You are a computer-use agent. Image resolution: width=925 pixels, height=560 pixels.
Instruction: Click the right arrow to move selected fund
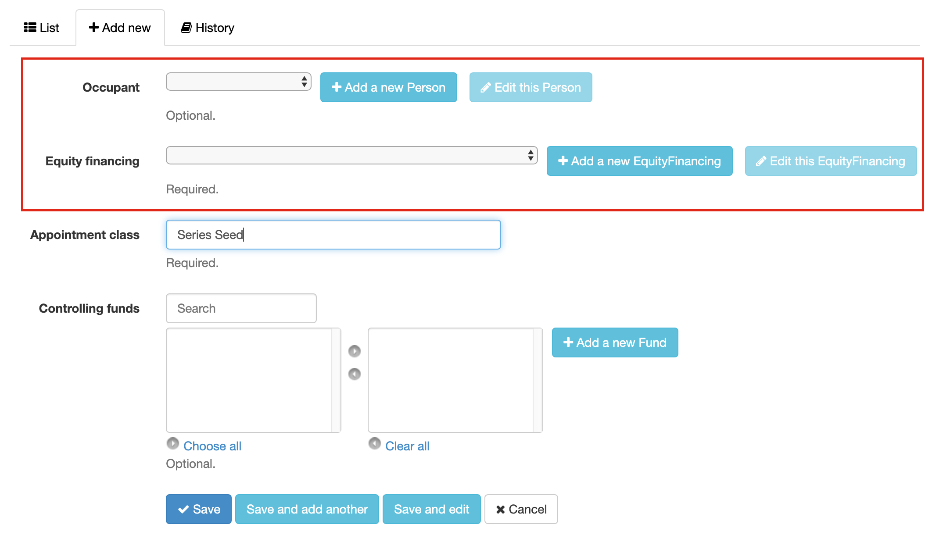point(354,351)
